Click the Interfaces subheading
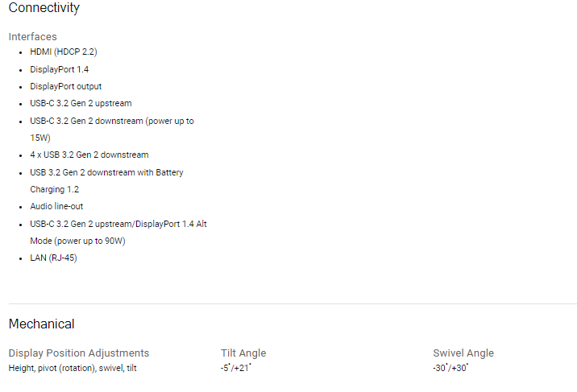The width and height of the screenshot is (577, 392). 32,37
